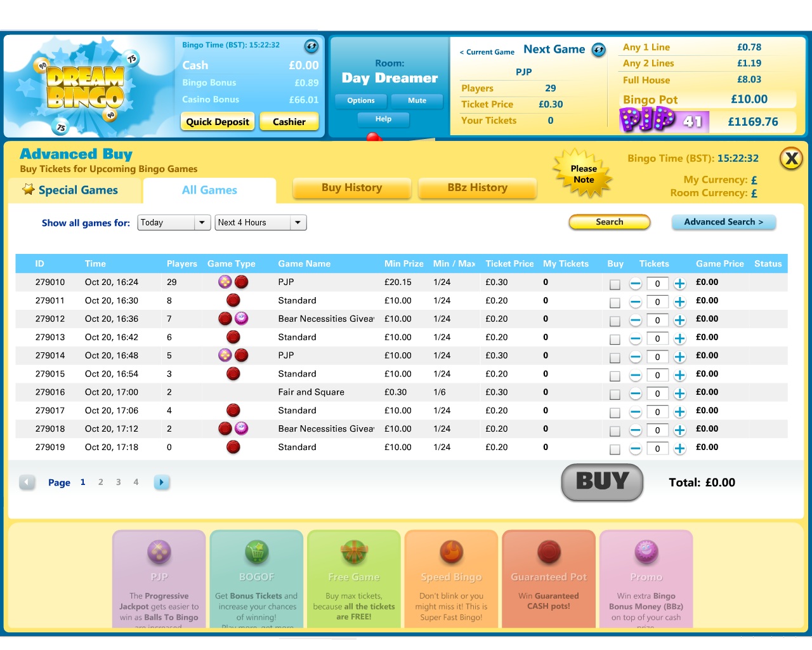The height and width of the screenshot is (650, 812).
Task: Click the red pot icon in row 279011
Action: click(233, 300)
